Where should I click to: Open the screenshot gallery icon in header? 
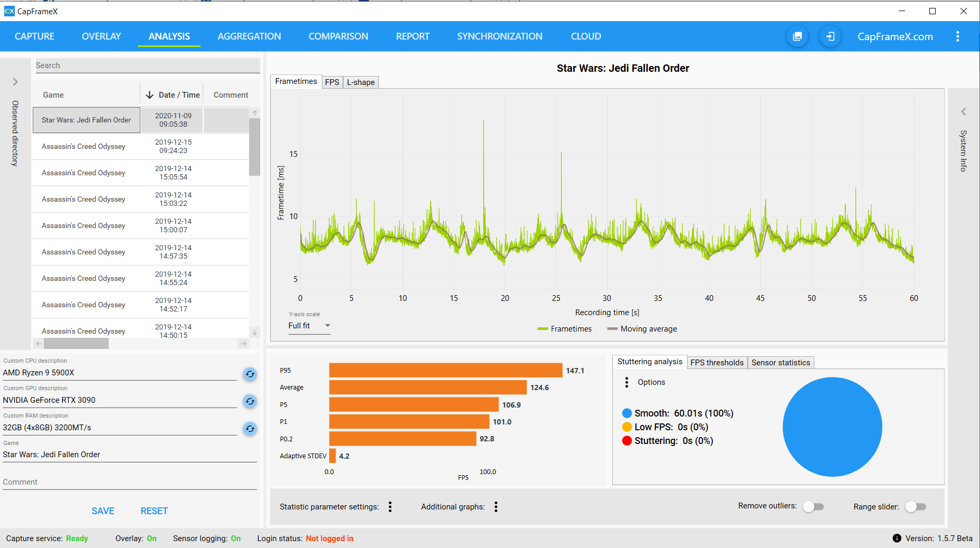797,36
